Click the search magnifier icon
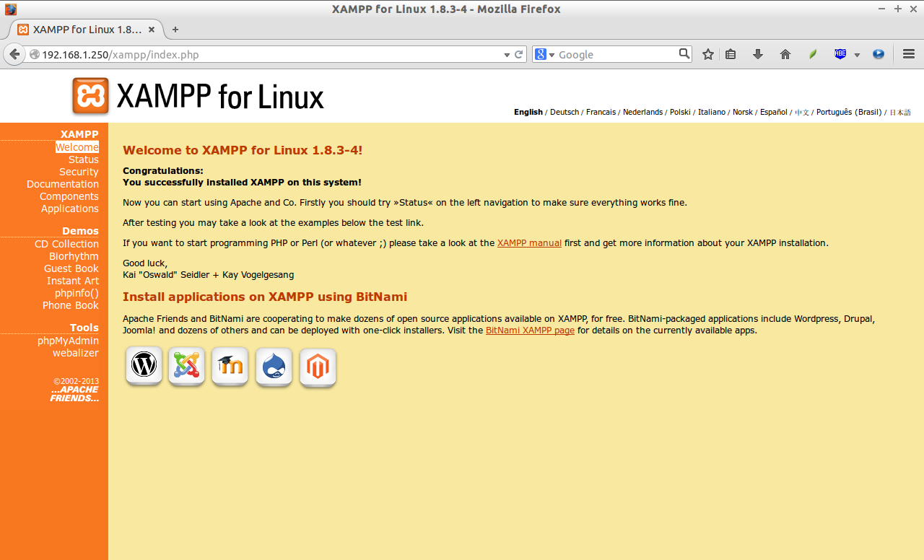Screen dimensions: 924x560 [684, 54]
